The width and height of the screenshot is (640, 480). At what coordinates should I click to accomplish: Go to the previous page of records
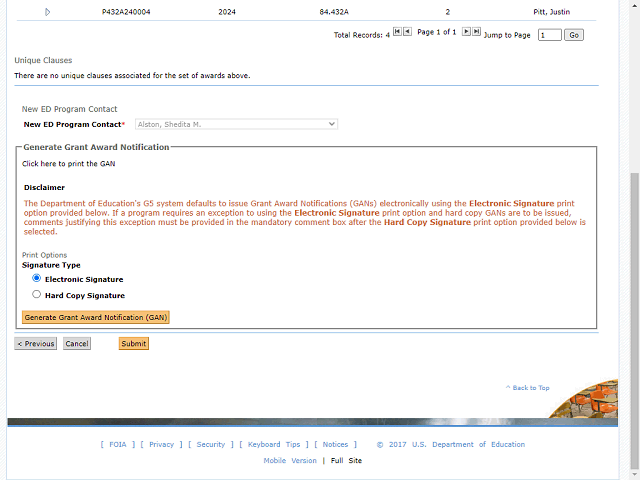tap(407, 31)
